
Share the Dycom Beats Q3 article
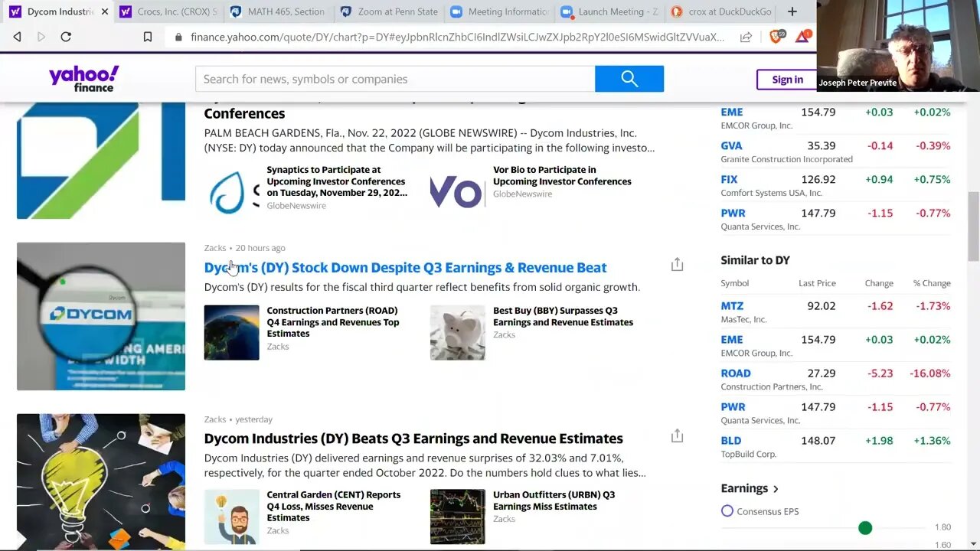click(677, 436)
